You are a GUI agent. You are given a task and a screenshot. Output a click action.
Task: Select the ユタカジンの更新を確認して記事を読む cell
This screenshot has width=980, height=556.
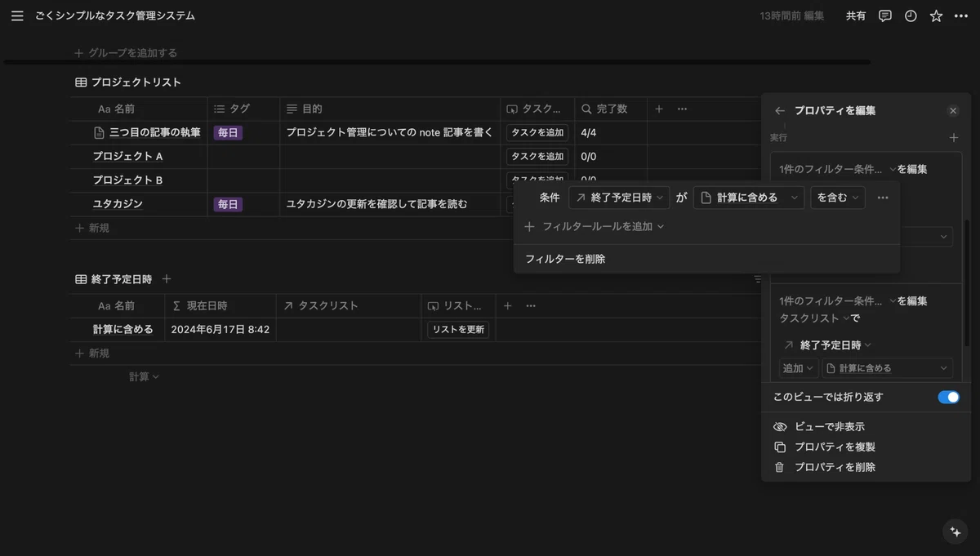pos(390,204)
